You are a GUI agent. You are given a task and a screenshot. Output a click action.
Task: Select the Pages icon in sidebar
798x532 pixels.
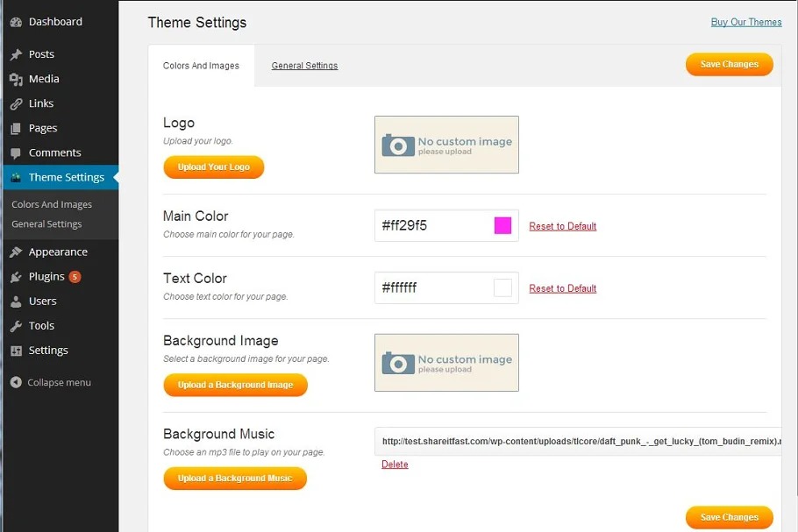16,128
